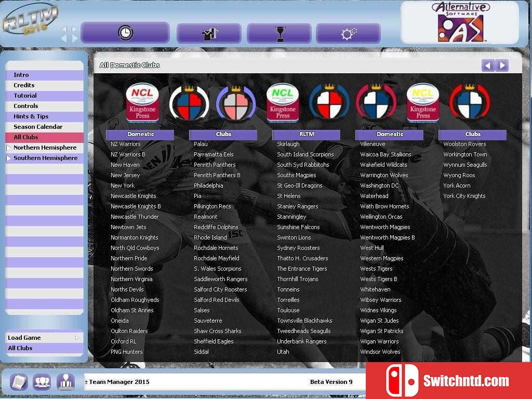532x399 pixels.
Task: Click the Alternative Software logo
Action: click(x=461, y=22)
